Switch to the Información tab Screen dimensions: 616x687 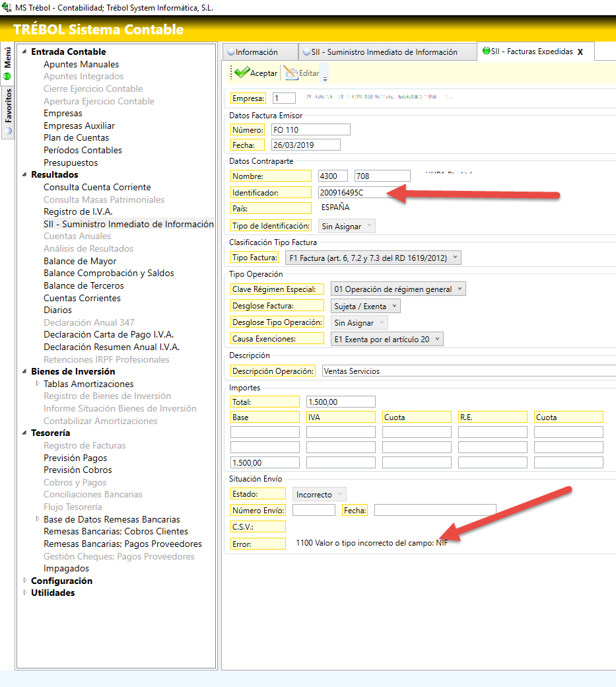261,52
